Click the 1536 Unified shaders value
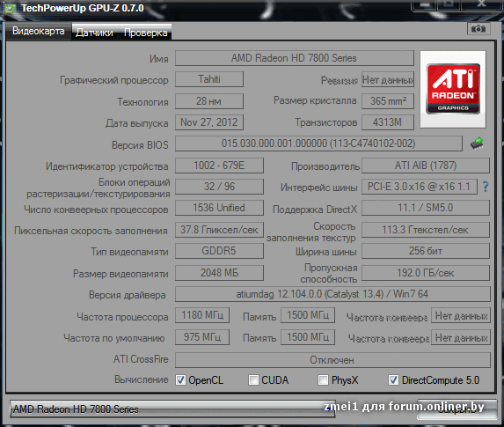The width and height of the screenshot is (504, 427). pos(219,208)
